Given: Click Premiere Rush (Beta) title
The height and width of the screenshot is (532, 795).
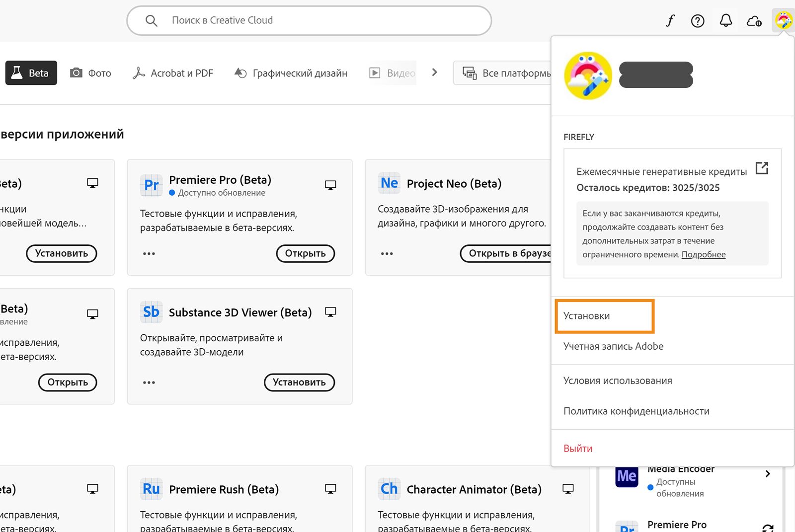Looking at the screenshot, I should 224,489.
